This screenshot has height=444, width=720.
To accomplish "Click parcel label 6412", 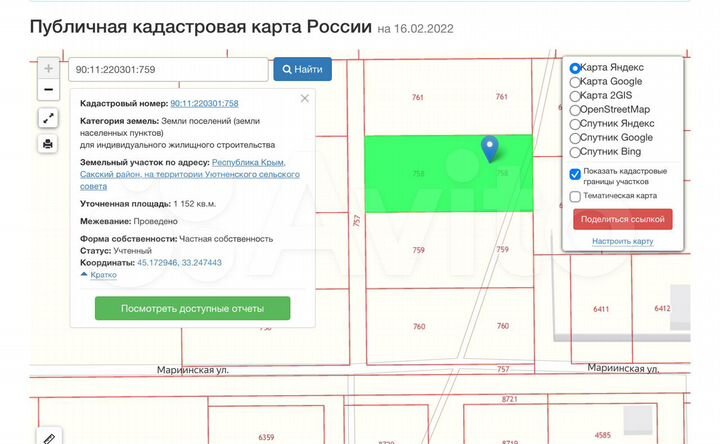I will click(662, 308).
